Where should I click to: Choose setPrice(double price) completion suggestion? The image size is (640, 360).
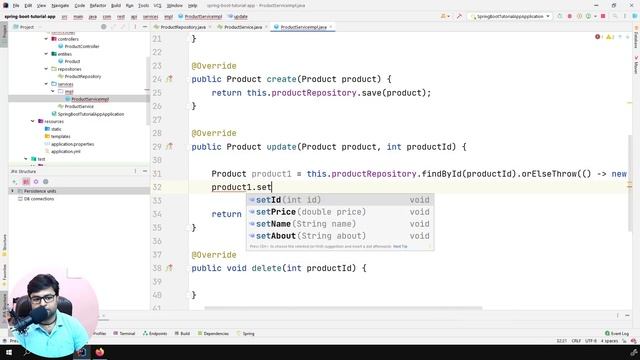point(340,212)
